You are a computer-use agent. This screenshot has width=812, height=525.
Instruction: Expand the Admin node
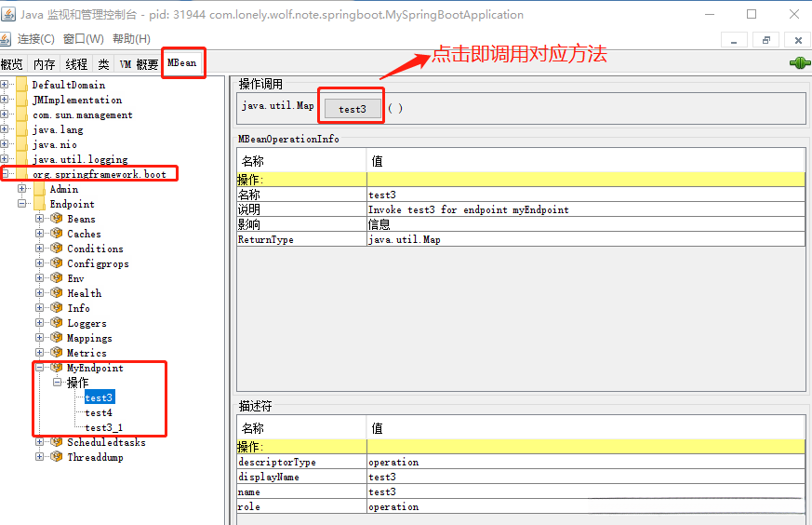pyautogui.click(x=21, y=189)
